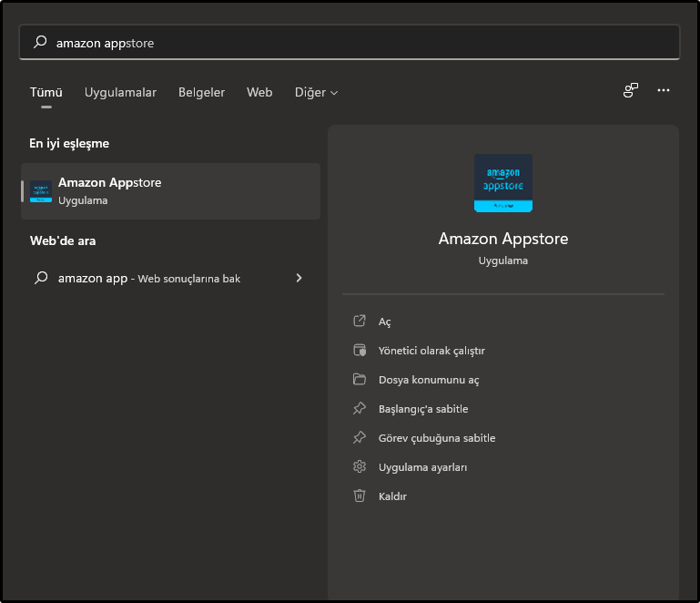Expand the amazon app web result arrow

point(299,278)
